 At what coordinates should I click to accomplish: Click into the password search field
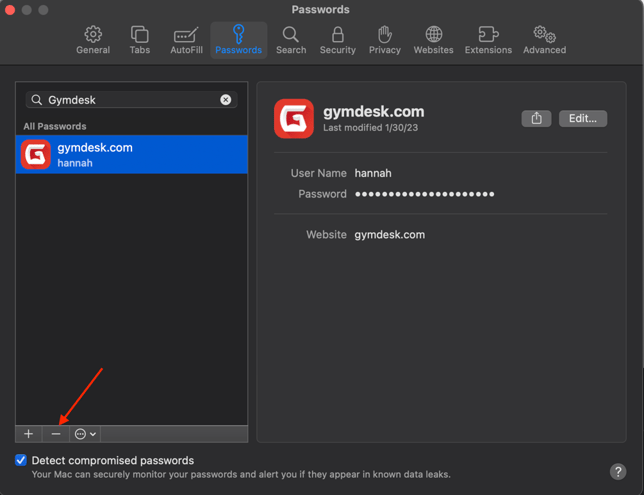130,100
